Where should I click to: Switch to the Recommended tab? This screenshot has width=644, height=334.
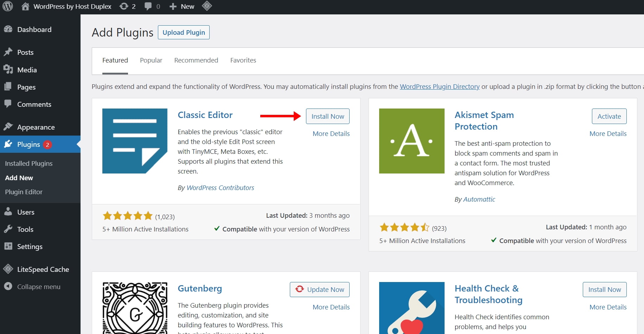click(x=196, y=60)
